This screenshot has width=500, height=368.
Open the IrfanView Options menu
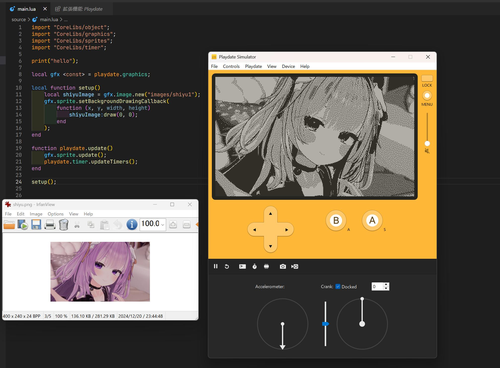55,214
